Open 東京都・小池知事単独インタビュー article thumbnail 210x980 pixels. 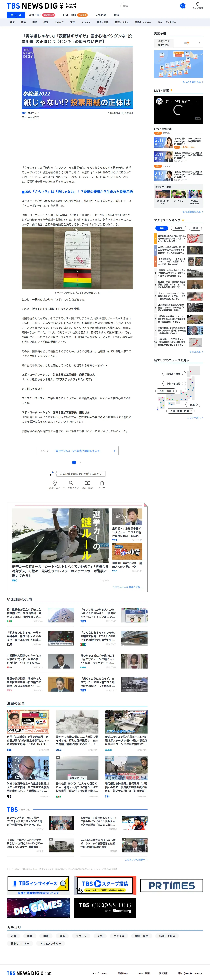point(127,517)
